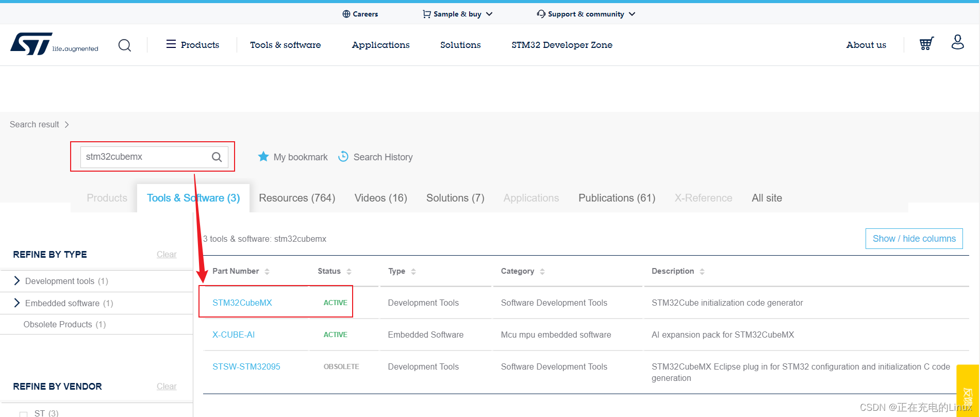Viewport: 980px width, 417px height.
Task: Open Search History link
Action: [x=383, y=157]
